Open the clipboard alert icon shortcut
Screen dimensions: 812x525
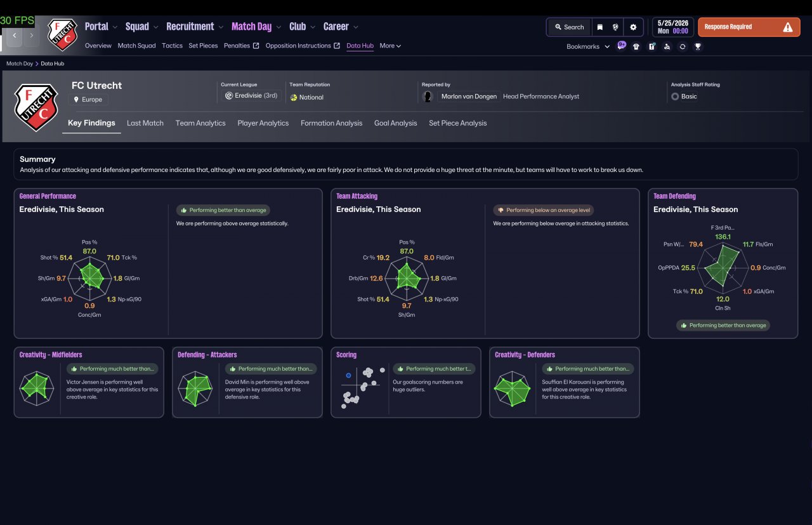click(x=652, y=46)
